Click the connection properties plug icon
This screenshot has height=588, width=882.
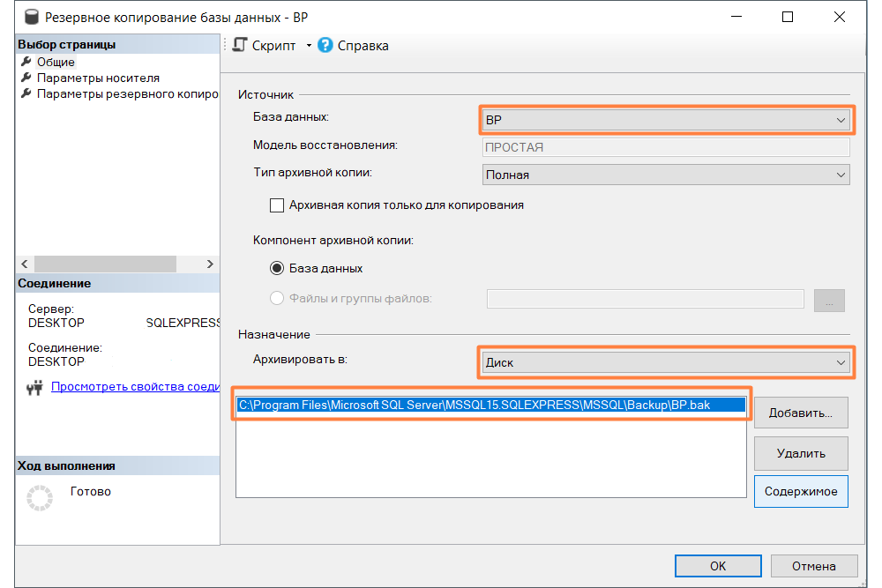[35, 387]
